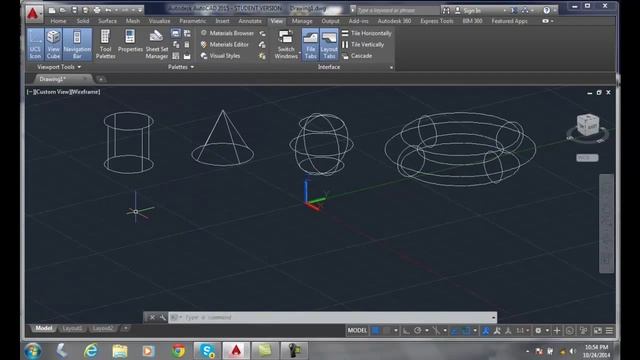Viewport: 640px width, 360px height.
Task: Cascade the drawing windows
Action: (x=357, y=56)
